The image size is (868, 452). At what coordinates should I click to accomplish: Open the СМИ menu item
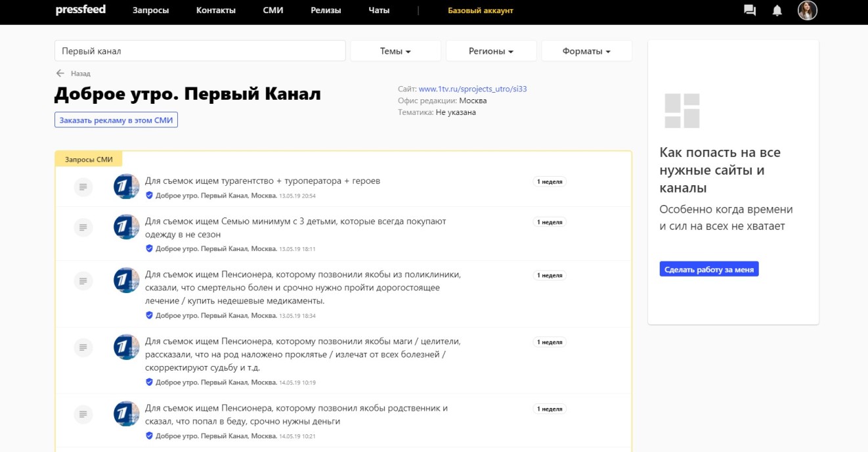point(272,11)
